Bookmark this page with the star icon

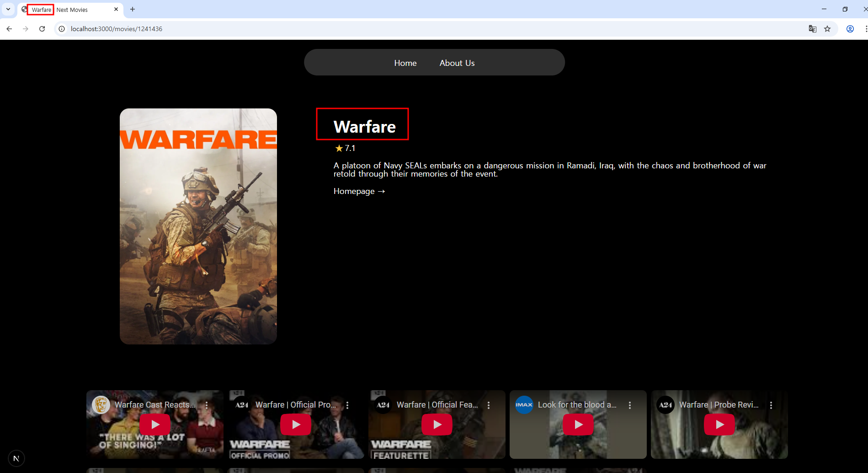[x=827, y=29]
